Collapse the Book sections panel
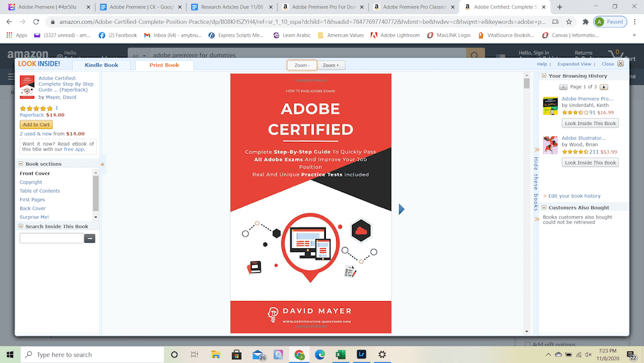Viewport: 644px width, 363px height. 21,164
